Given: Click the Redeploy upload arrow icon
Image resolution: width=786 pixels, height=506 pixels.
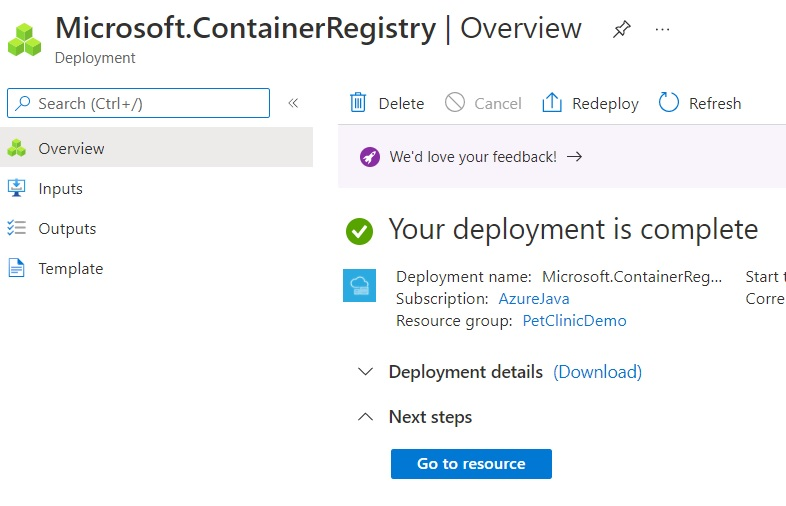Looking at the screenshot, I should point(551,102).
